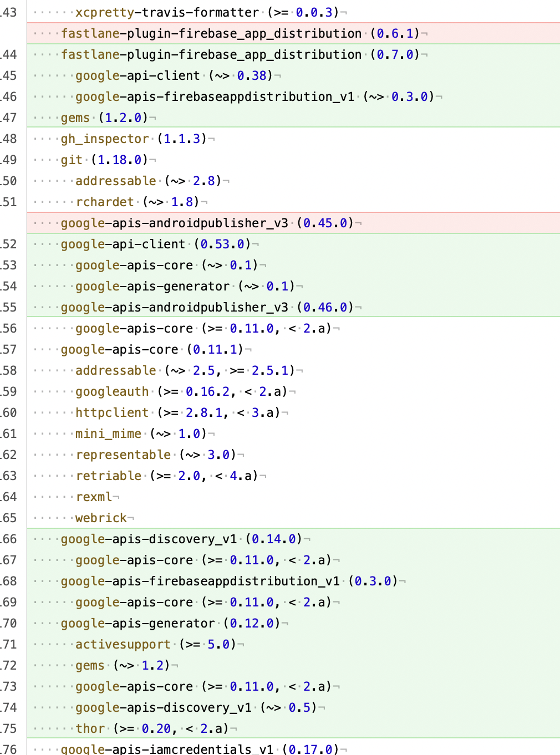Image resolution: width=560 pixels, height=755 pixels.
Task: Select removed google-apis-androidpublisher_v3 (0.45.0) line
Action: click(294, 223)
